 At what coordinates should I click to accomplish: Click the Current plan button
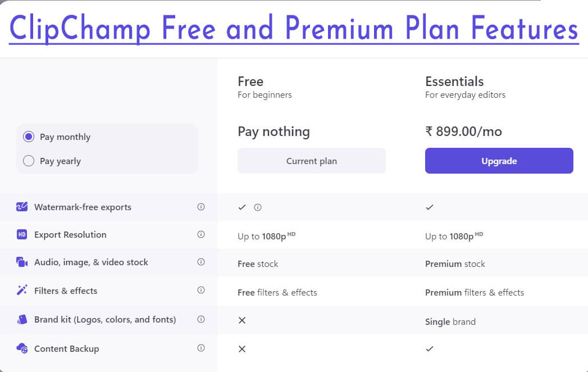pyautogui.click(x=312, y=161)
